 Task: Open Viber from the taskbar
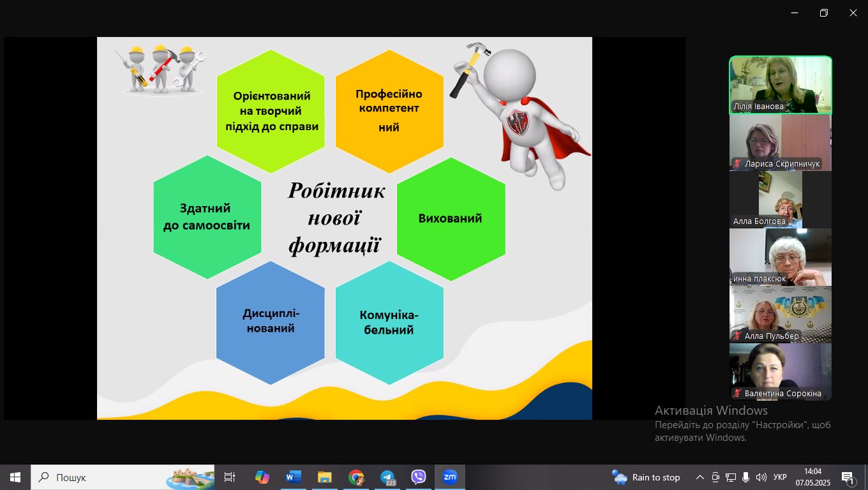pyautogui.click(x=419, y=477)
